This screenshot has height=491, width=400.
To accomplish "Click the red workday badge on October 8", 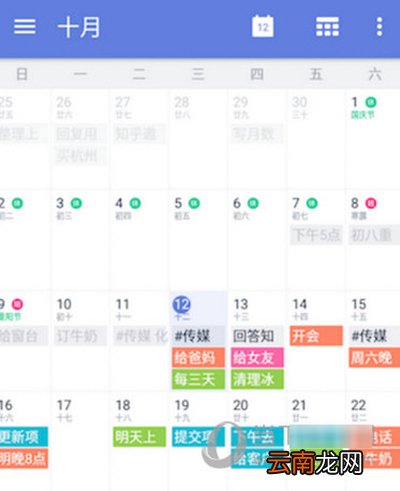I will [371, 203].
